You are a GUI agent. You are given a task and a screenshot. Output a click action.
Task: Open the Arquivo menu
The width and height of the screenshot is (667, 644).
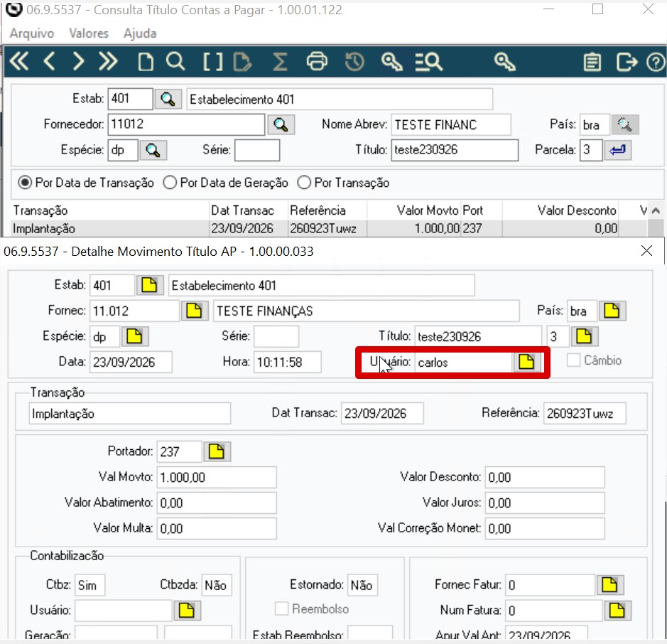click(32, 33)
